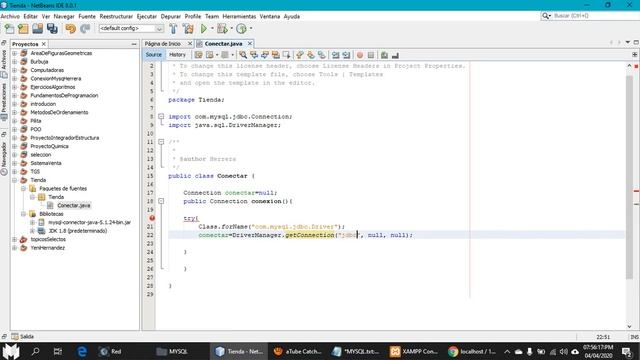Select the ConexionMysqHerrera project

56,78
